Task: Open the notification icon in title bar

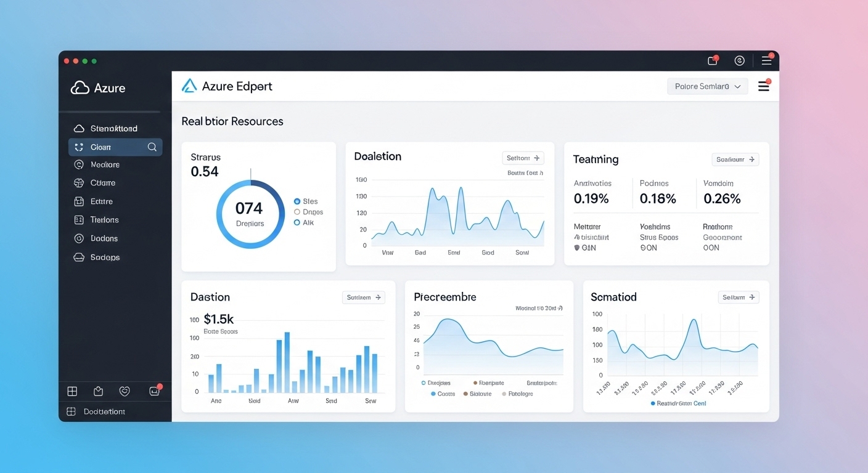Action: click(713, 60)
